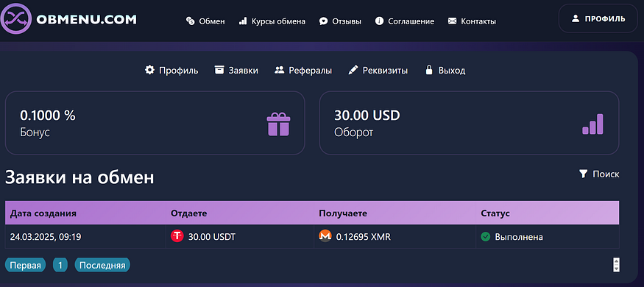Click the people icon beside Рефералы
644x287 pixels.
coord(279,70)
